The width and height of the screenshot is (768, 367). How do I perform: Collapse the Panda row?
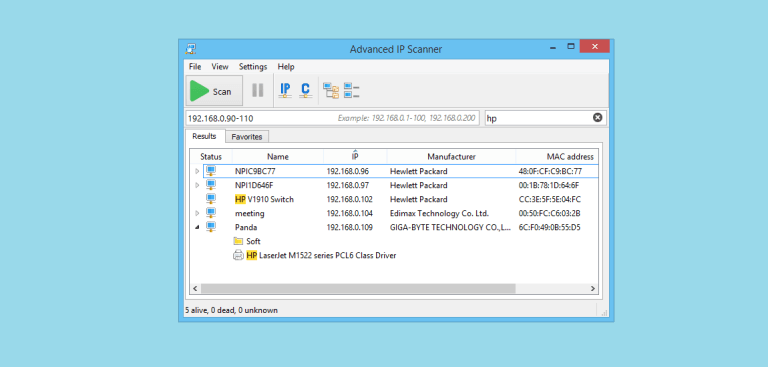pyautogui.click(x=197, y=227)
